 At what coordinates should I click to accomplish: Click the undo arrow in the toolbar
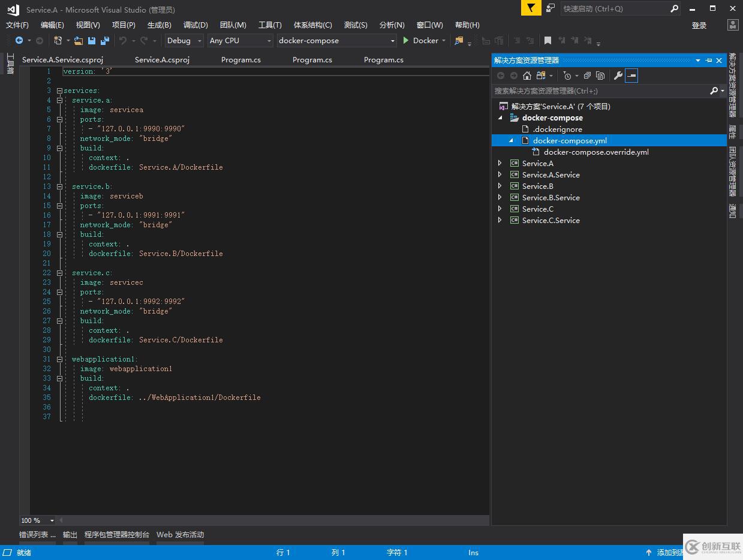(123, 41)
